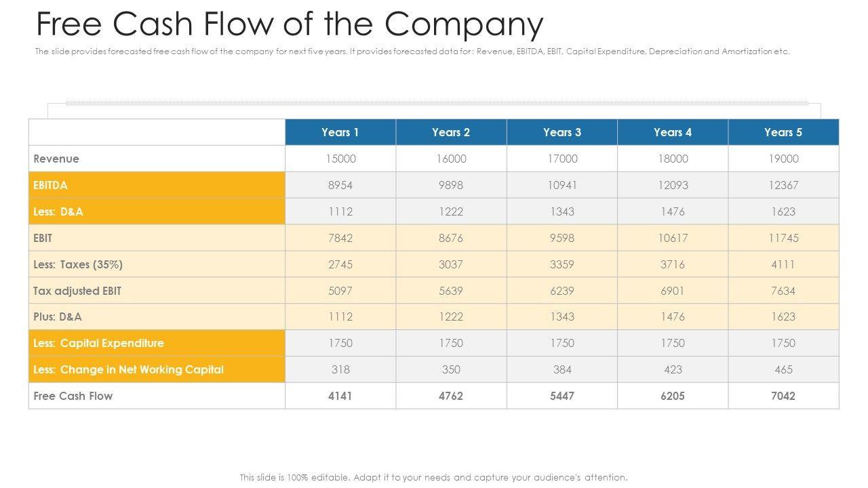This screenshot has width=868, height=488.
Task: Select Less: Change in Net Working Capital
Action: [128, 369]
